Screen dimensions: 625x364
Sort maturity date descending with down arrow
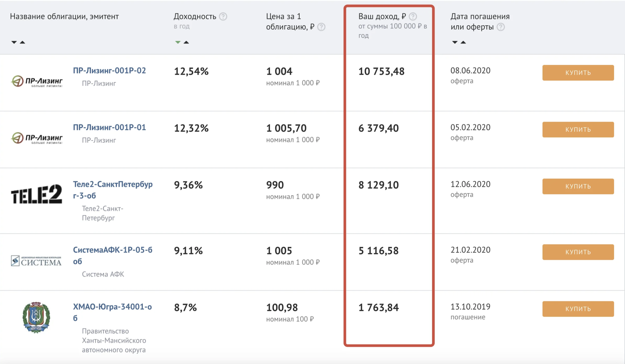455,42
